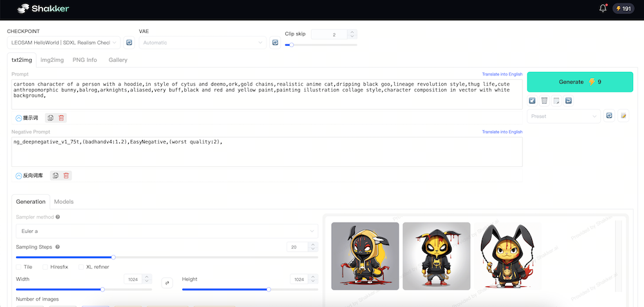Refresh the Preset list
644x307 pixels.
pyautogui.click(x=609, y=115)
